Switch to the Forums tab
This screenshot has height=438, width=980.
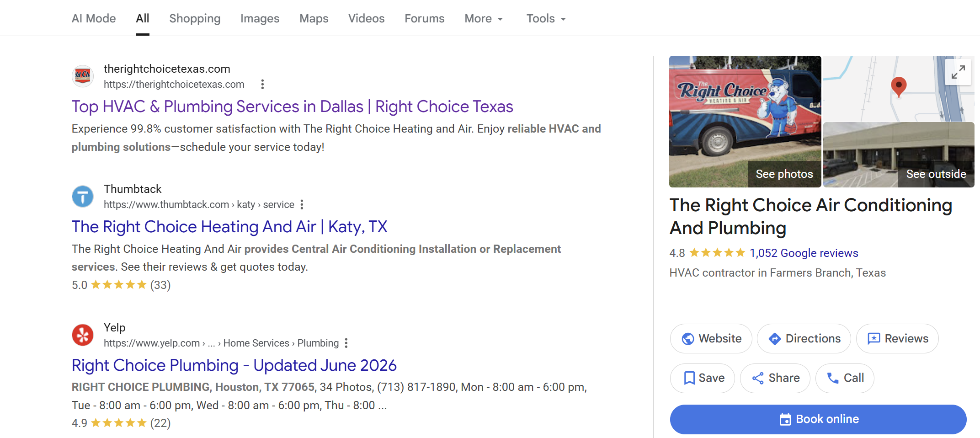coord(424,18)
